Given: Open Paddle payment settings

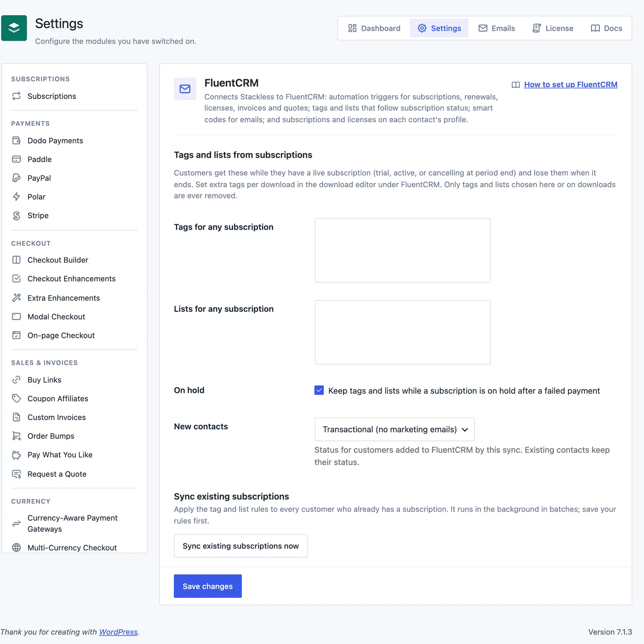Looking at the screenshot, I should click(x=74, y=159).
